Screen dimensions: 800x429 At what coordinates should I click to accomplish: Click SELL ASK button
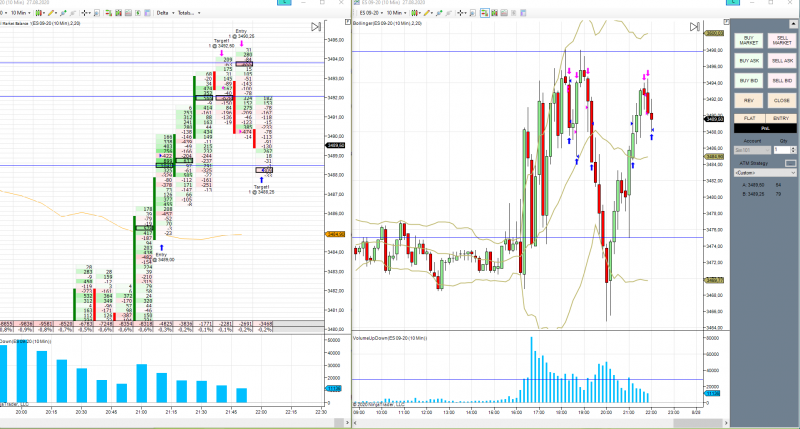782,61
